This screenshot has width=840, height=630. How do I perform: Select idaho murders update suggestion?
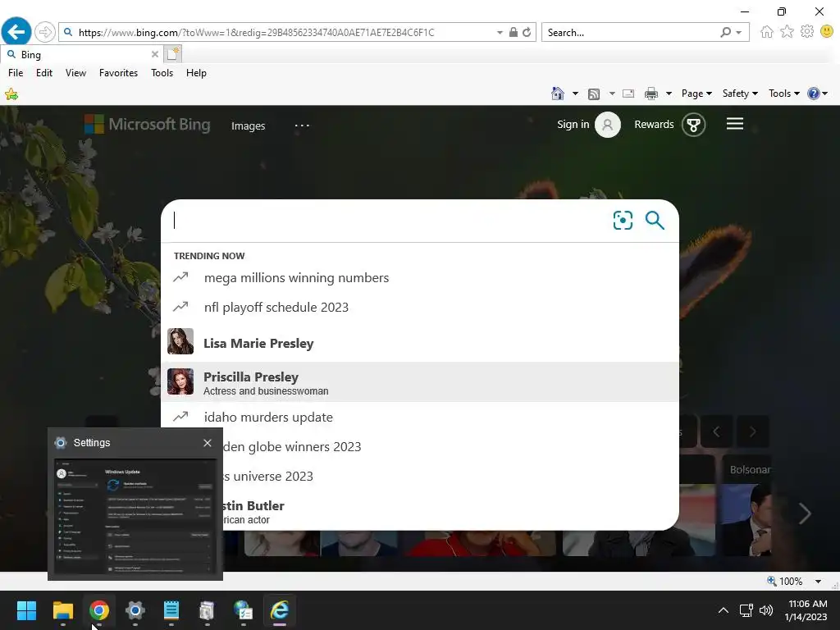pos(420,417)
